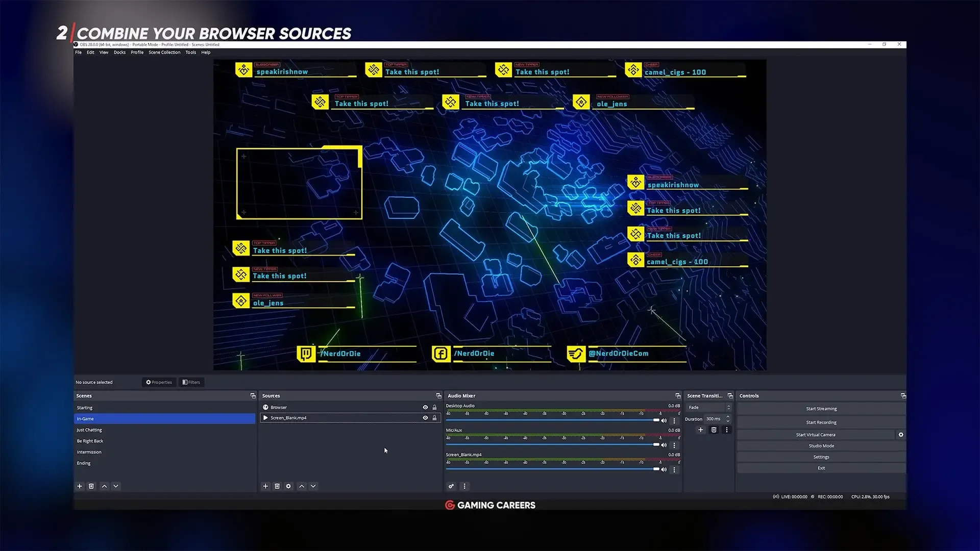
Task: Add a new scene with plus icon
Action: point(80,486)
